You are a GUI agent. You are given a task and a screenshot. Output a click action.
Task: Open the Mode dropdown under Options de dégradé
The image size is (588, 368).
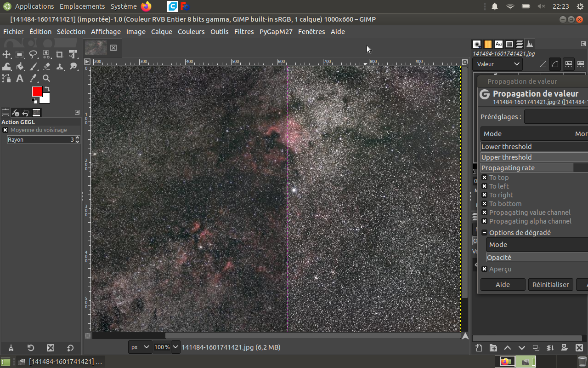tap(537, 245)
